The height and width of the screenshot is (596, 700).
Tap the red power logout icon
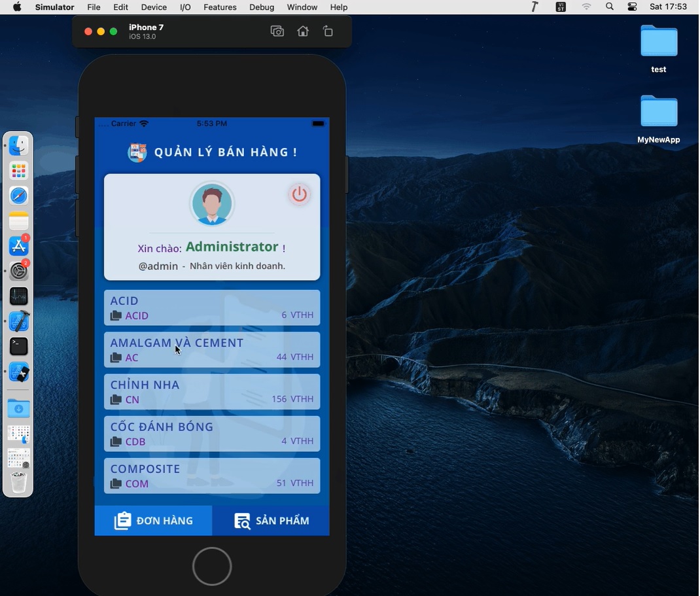[x=299, y=194]
